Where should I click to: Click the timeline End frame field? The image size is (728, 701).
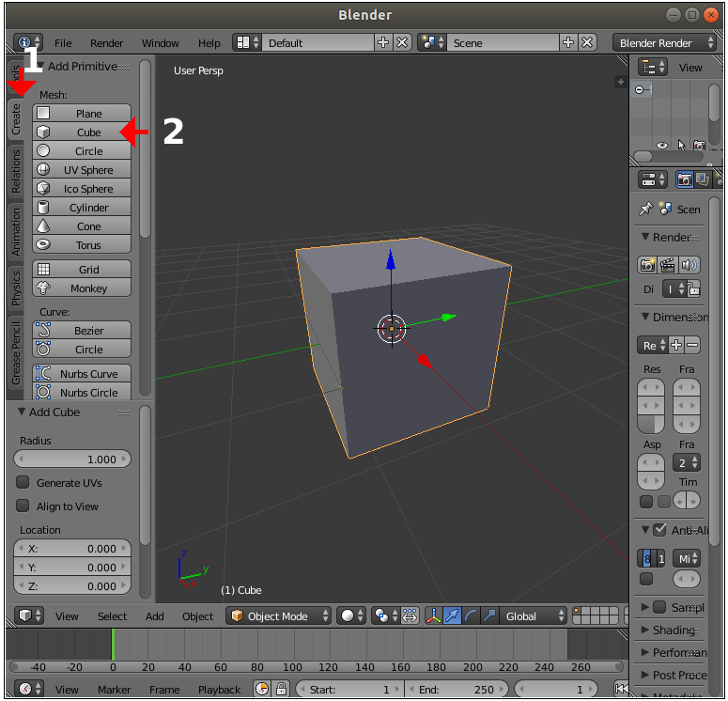(x=457, y=690)
